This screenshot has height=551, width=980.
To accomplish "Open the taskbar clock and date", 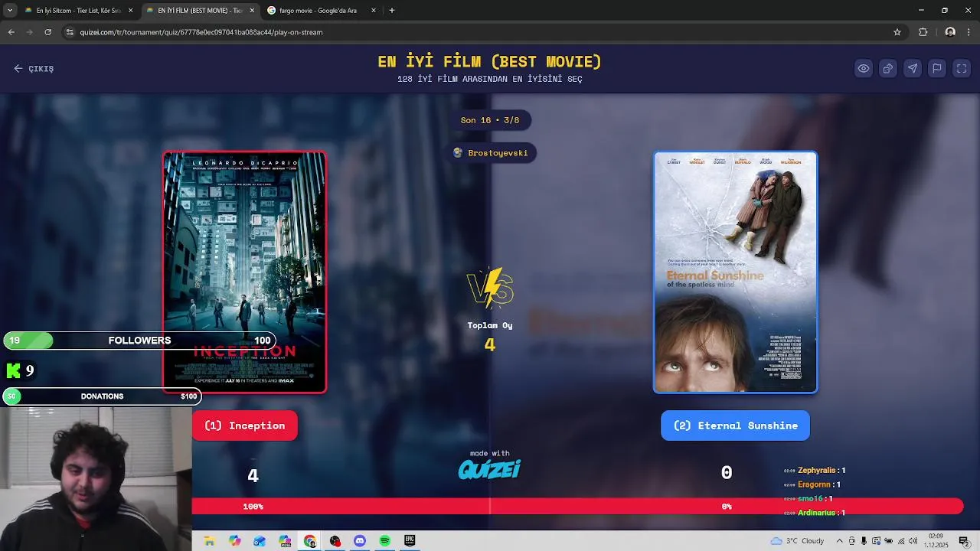I will coord(936,541).
